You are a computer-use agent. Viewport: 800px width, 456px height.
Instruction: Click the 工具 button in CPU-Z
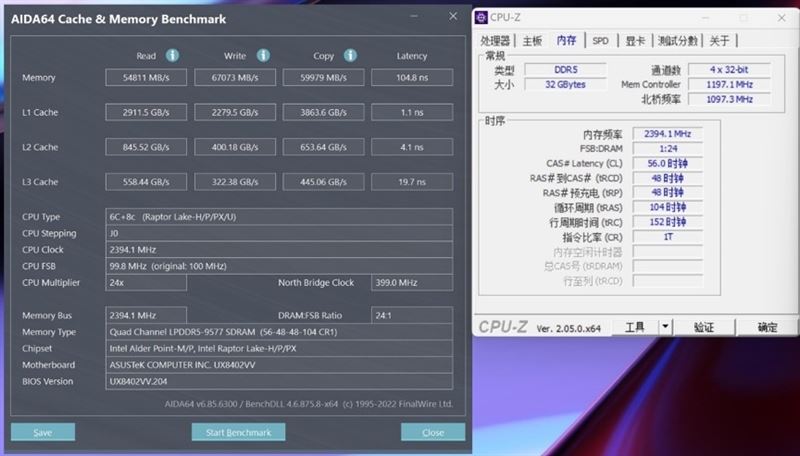tap(635, 327)
